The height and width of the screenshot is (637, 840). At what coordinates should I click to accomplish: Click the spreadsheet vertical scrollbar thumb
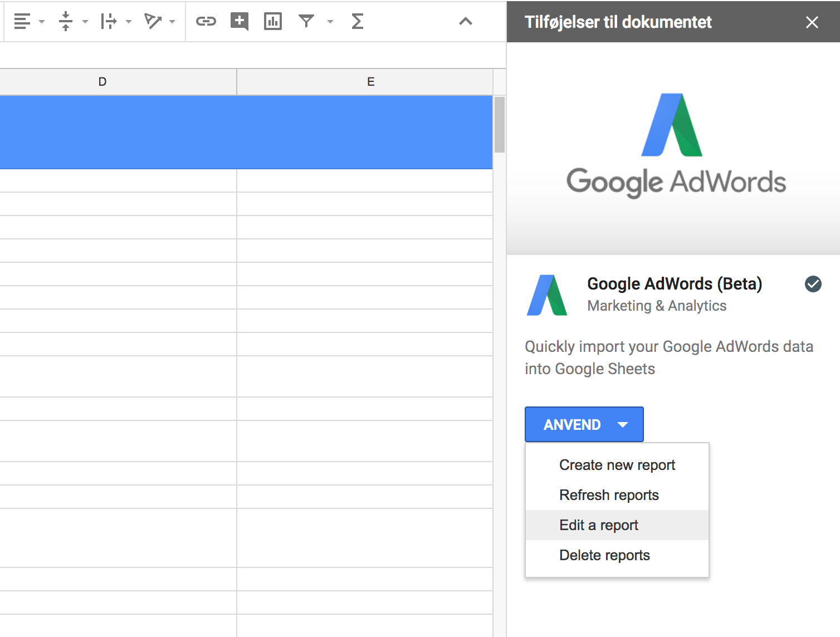point(500,125)
